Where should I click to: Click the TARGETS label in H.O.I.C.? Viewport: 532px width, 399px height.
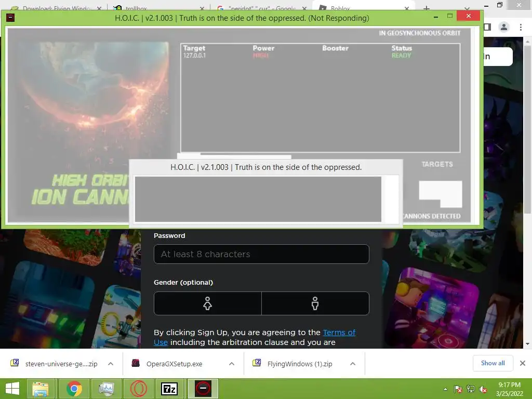pos(437,164)
